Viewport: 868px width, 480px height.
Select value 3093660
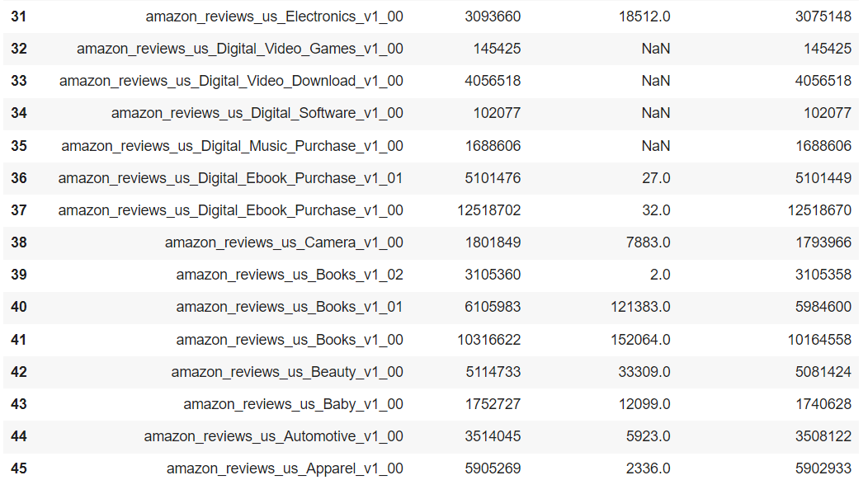(x=493, y=16)
